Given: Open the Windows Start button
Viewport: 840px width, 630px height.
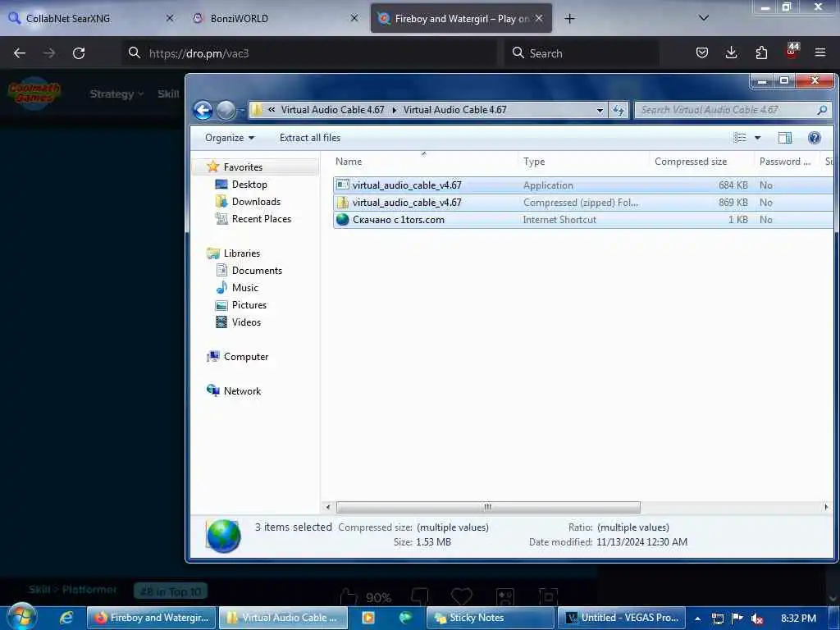Looking at the screenshot, I should 22,617.
